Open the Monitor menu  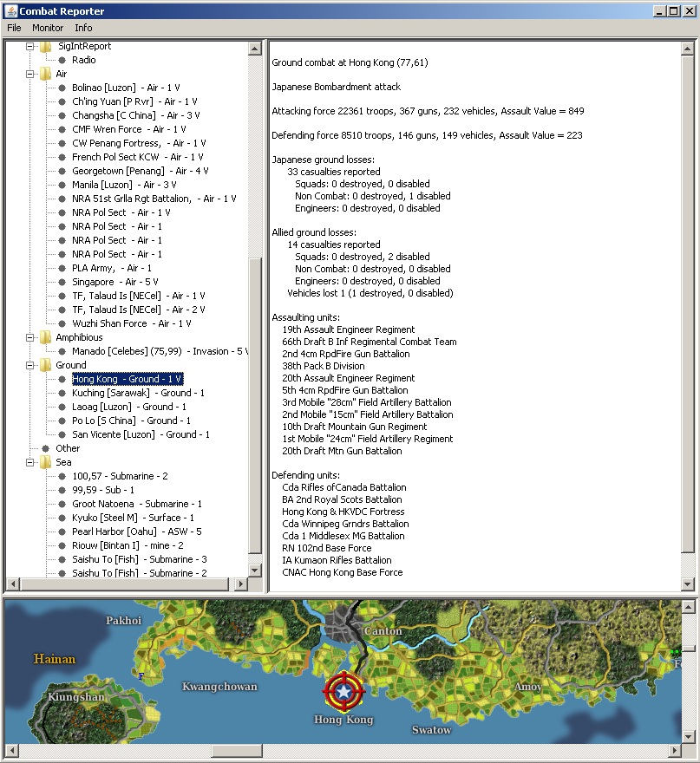(48, 28)
